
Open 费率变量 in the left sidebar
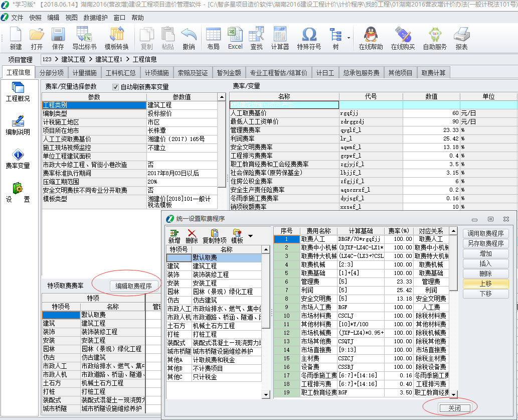pos(18,159)
